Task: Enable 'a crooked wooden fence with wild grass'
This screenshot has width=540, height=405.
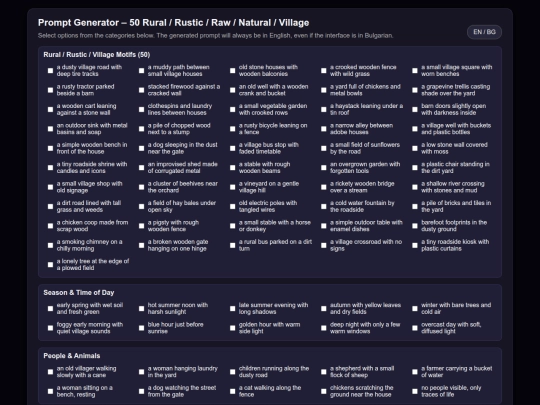Action: 324,71
